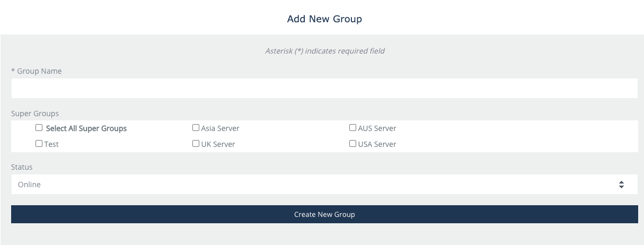Screen dimensions: 644x245
Task: Click the up-down arrows in Status select
Action: pyautogui.click(x=621, y=185)
